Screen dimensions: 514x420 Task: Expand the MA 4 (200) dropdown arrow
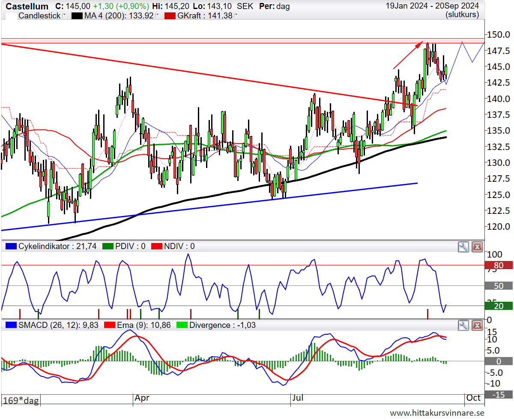(x=157, y=15)
